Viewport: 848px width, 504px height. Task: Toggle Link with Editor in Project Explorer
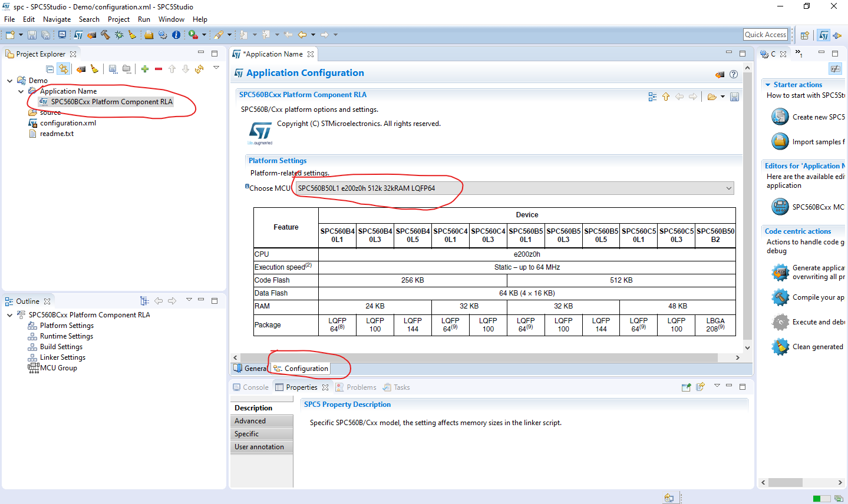(63, 69)
